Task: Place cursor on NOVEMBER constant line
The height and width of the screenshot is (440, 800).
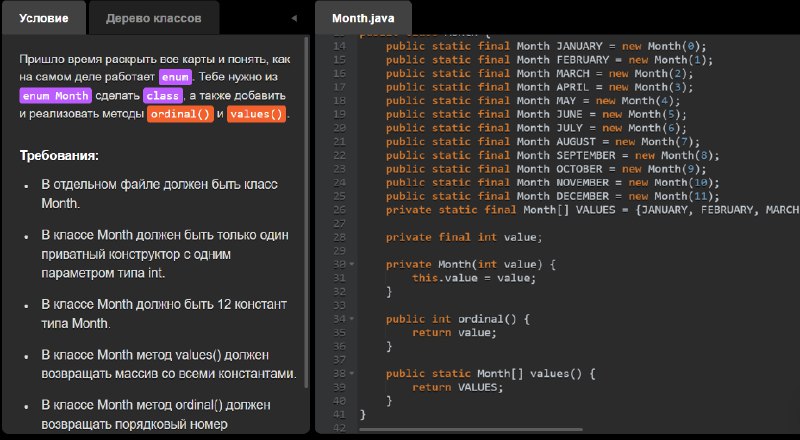Action: point(553,183)
